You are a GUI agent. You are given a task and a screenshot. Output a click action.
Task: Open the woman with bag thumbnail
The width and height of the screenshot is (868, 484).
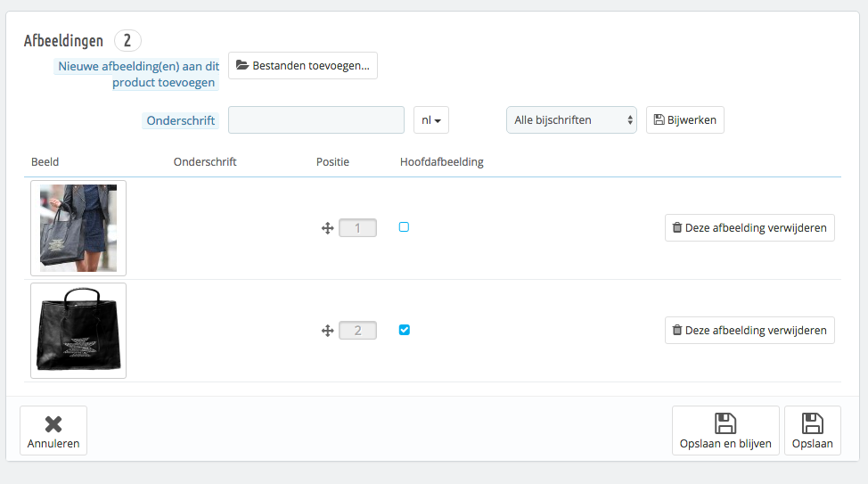coord(78,228)
